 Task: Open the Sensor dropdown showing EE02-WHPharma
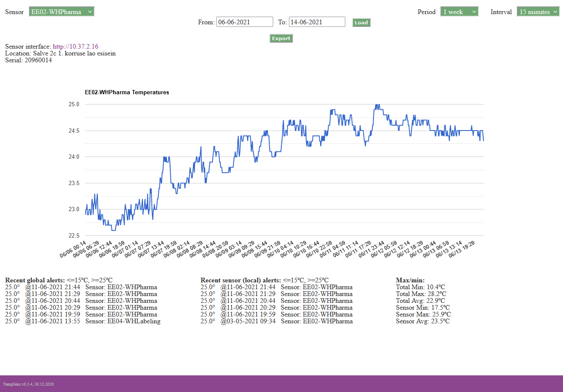(61, 12)
